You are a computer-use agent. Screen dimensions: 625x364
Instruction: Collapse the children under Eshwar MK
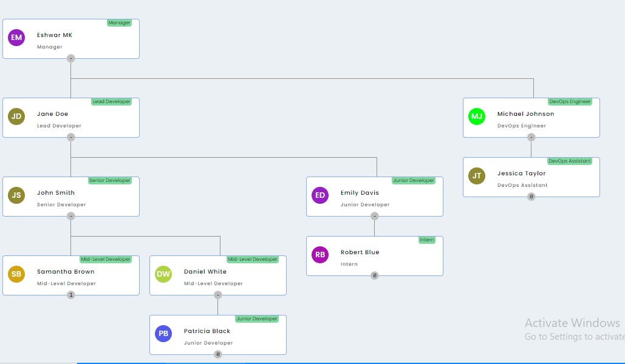[71, 58]
